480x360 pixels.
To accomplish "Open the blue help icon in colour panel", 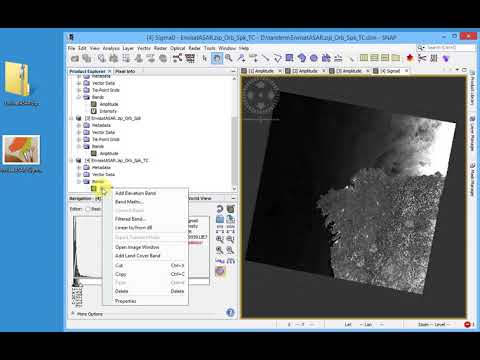I will point(230,312).
